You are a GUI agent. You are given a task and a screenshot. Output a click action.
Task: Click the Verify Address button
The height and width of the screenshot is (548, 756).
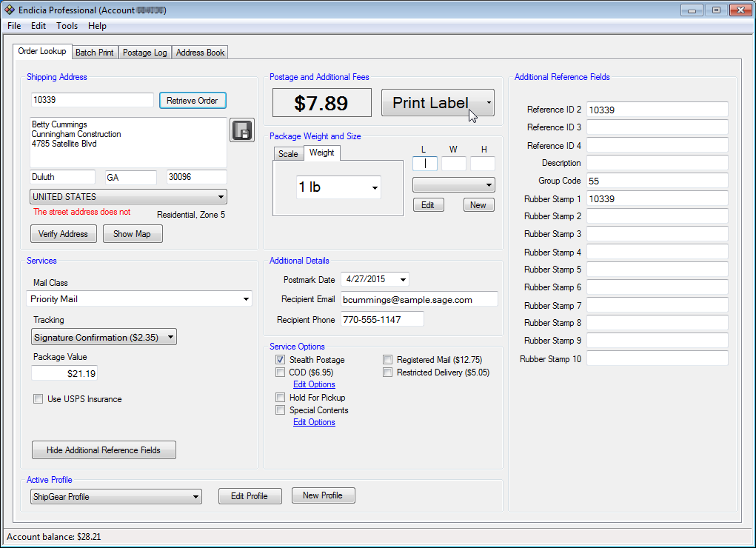(x=63, y=233)
